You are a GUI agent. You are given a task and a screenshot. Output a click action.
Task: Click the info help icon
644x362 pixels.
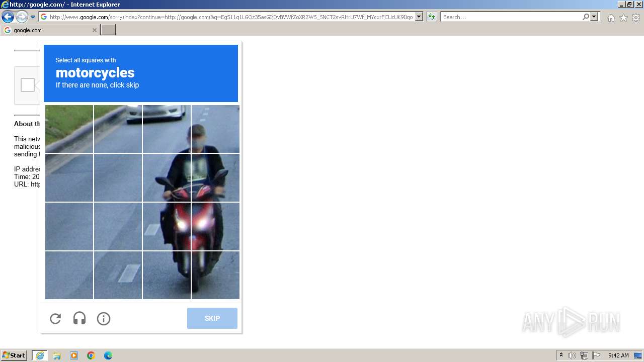click(x=104, y=319)
